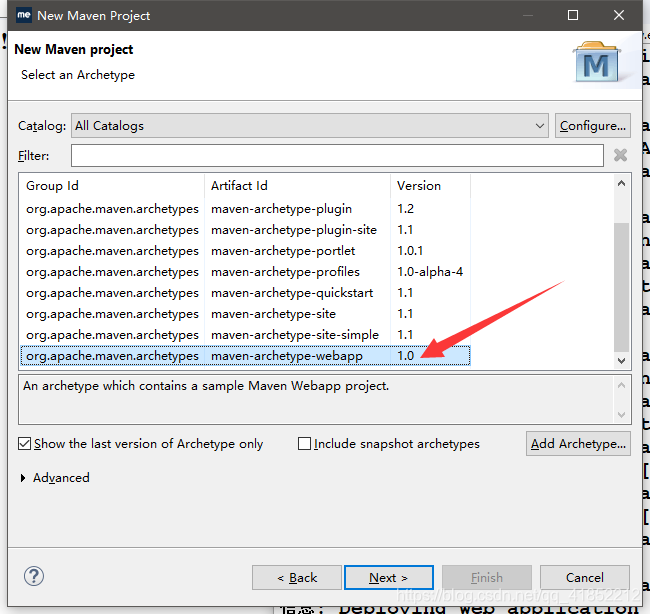Sort by the Group Id column header
This screenshot has width=650, height=614.
click(x=112, y=186)
